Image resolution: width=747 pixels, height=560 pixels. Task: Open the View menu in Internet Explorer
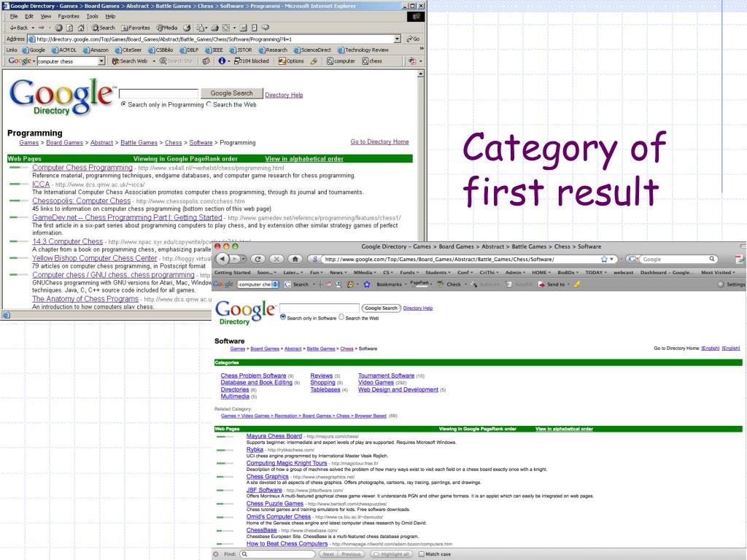tap(46, 16)
